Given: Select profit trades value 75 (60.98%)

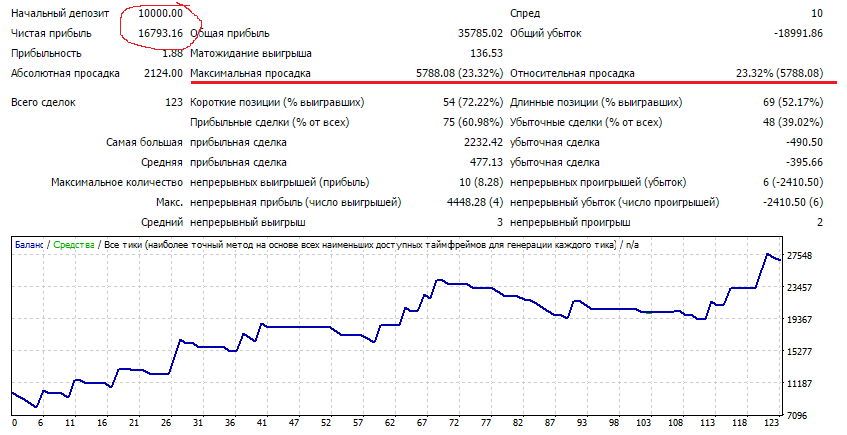Looking at the screenshot, I should [x=473, y=122].
